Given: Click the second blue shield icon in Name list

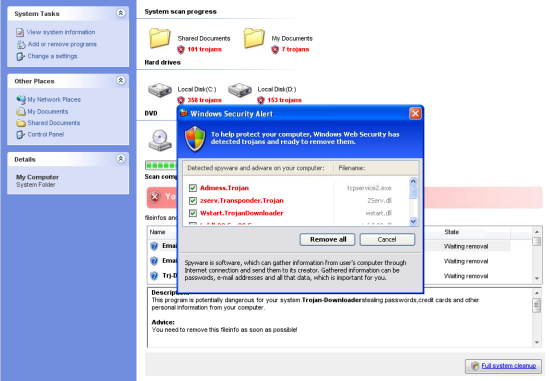Looking at the screenshot, I should (154, 261).
